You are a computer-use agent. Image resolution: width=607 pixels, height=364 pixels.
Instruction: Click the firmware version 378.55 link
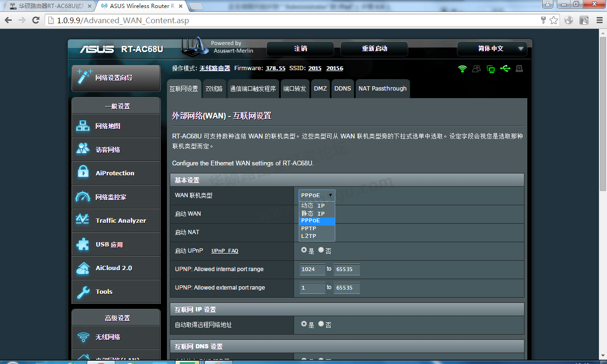pyautogui.click(x=276, y=68)
